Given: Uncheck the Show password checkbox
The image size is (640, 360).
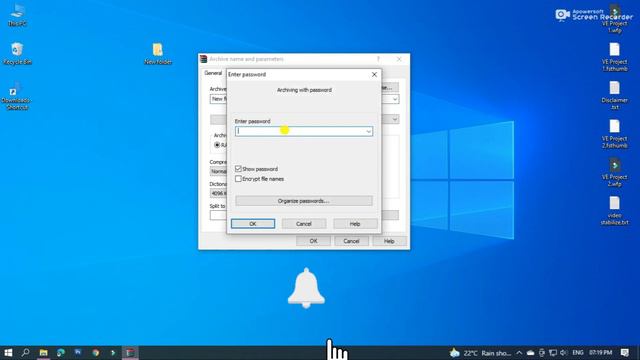Looking at the screenshot, I should pos(238,169).
